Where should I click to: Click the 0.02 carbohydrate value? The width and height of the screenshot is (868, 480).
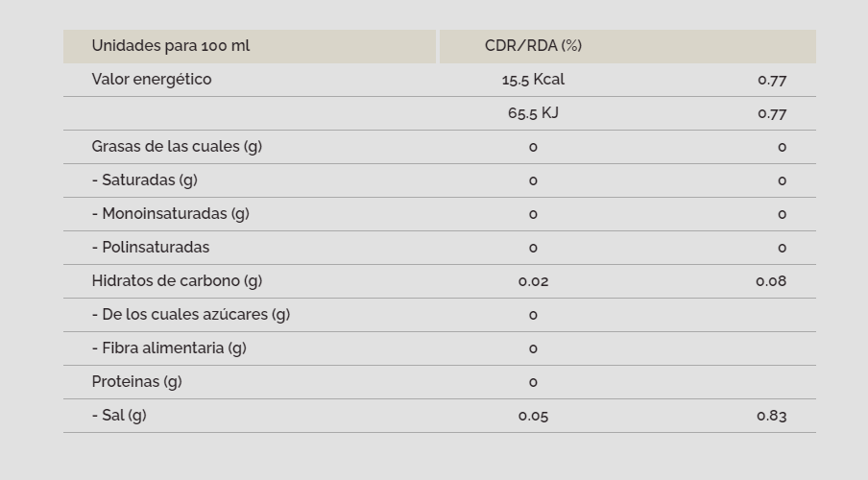click(533, 281)
